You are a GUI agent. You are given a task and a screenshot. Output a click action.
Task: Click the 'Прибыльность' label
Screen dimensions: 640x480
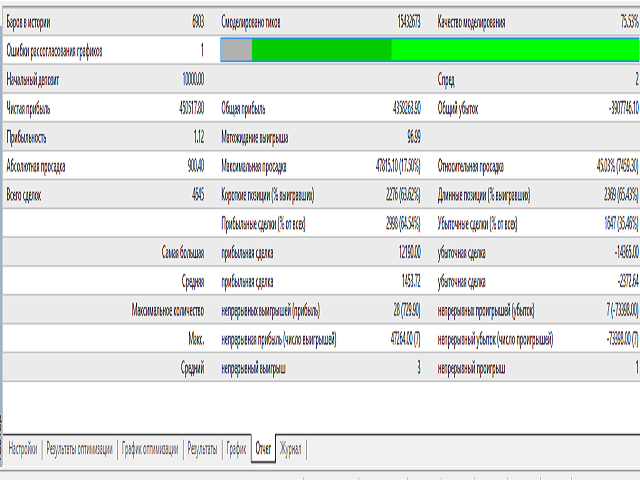(x=26, y=138)
